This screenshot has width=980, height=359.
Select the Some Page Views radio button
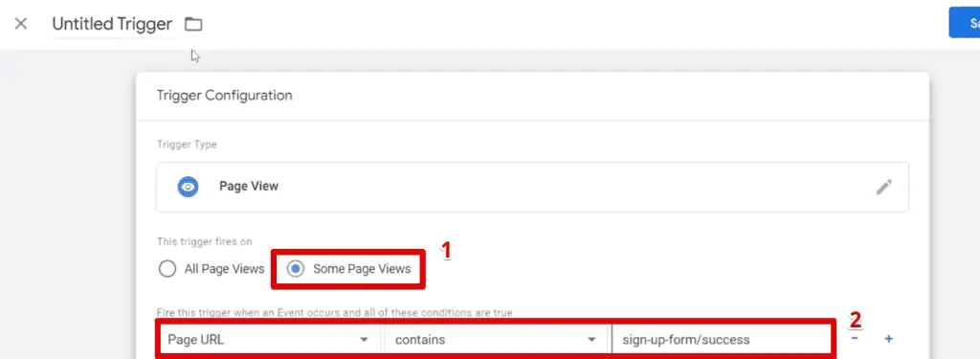(295, 269)
